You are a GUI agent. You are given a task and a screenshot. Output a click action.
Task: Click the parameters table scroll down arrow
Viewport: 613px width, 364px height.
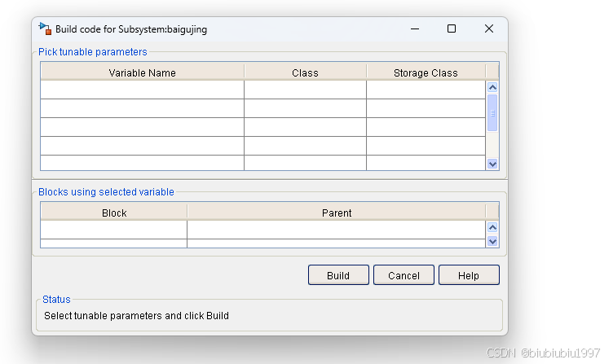click(492, 164)
